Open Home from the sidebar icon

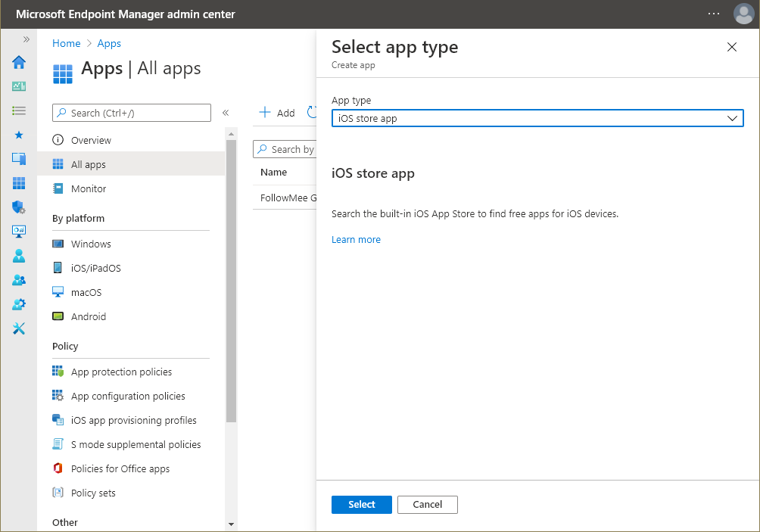pos(19,62)
